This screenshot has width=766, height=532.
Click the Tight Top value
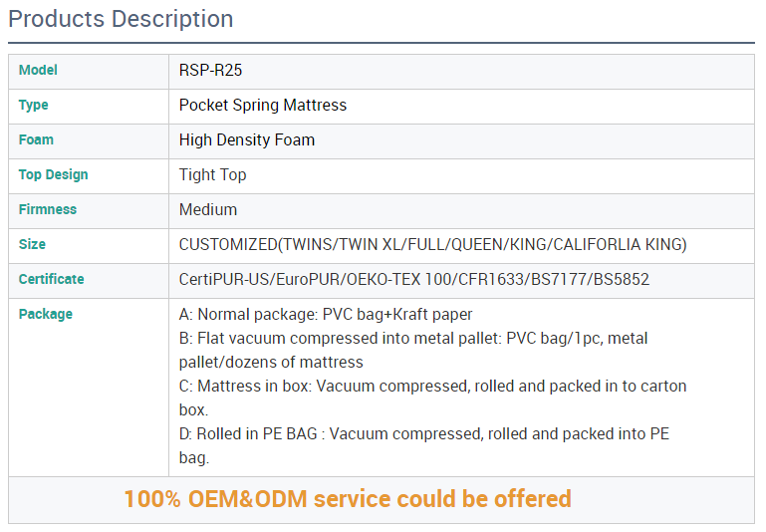click(x=212, y=175)
